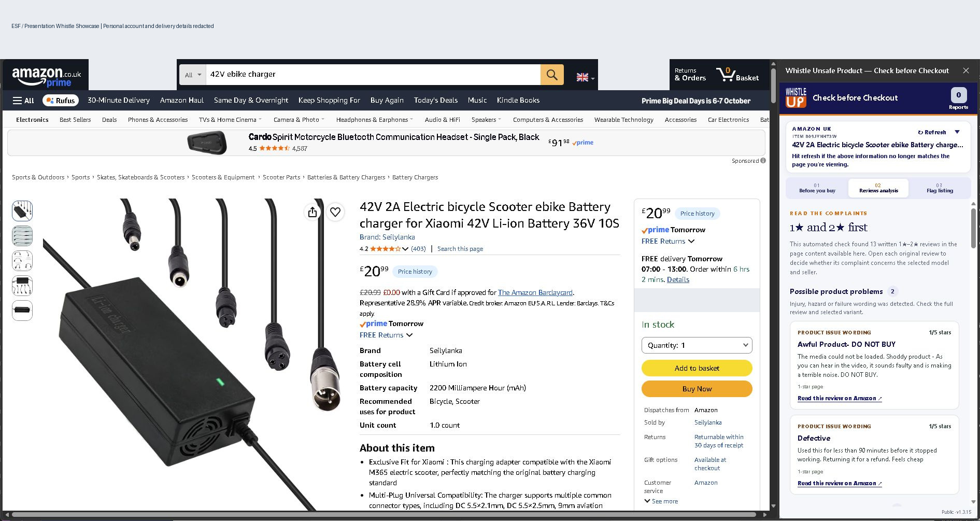The image size is (980, 521).
Task: Expand the All search category dropdown
Action: (193, 75)
